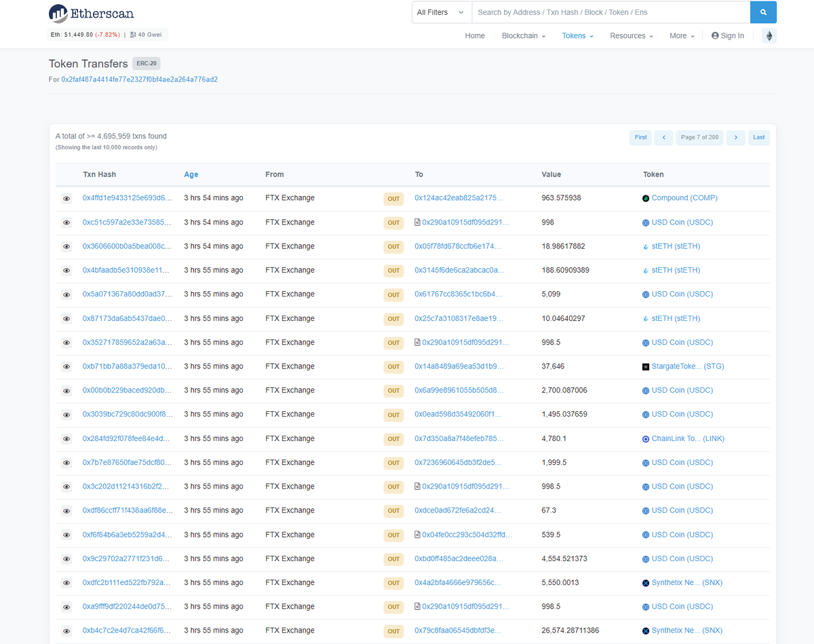The height and width of the screenshot is (644, 814).
Task: Toggle eye preview for txn 0x4ffd1e9433125e693d6
Action: [66, 199]
